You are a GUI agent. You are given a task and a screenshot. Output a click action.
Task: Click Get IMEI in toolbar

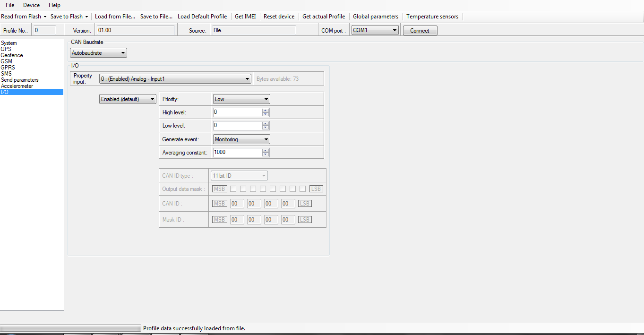click(246, 17)
